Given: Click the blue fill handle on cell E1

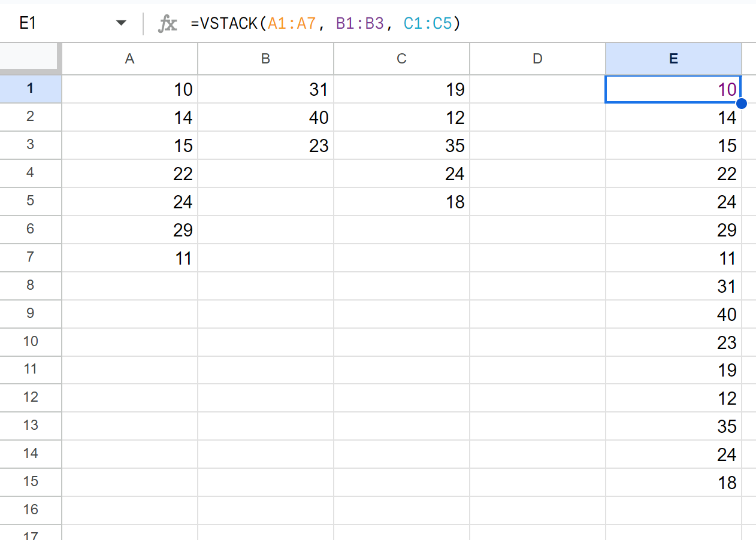Looking at the screenshot, I should click(x=742, y=104).
